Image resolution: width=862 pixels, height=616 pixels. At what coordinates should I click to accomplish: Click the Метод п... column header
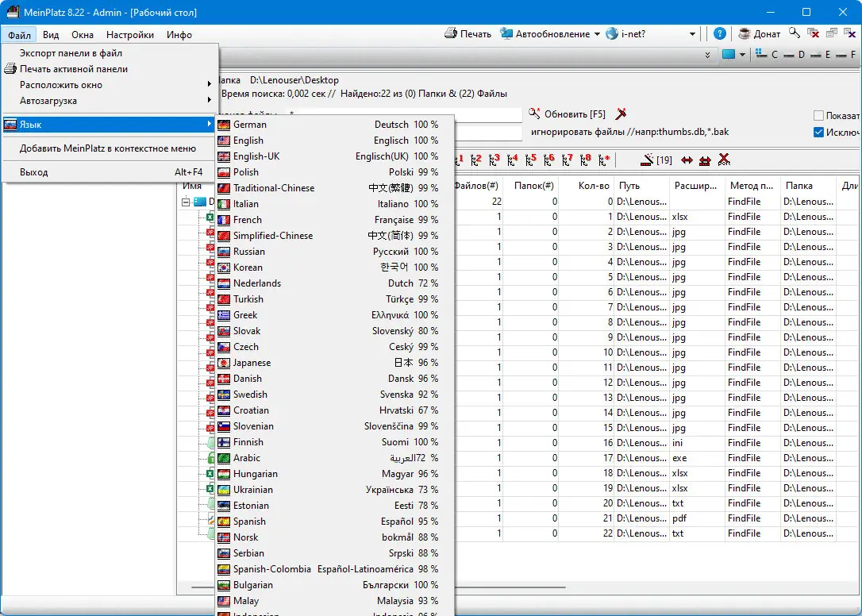(x=750, y=186)
